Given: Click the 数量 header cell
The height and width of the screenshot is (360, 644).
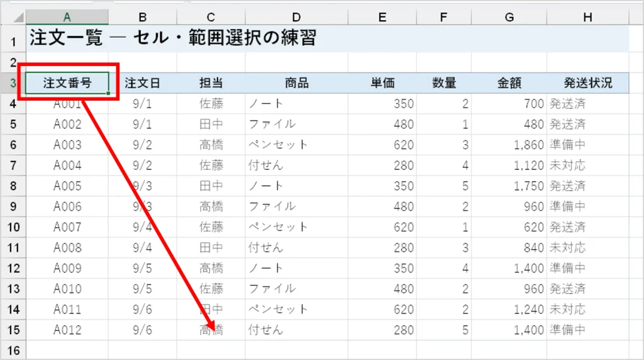Looking at the screenshot, I should coord(443,83).
